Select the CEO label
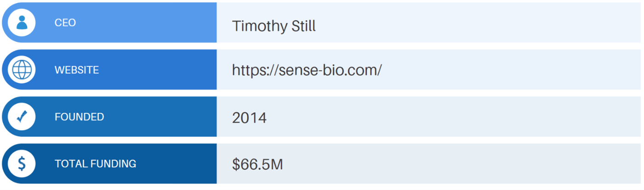Viewport: 644px width, 190px height. coord(65,23)
